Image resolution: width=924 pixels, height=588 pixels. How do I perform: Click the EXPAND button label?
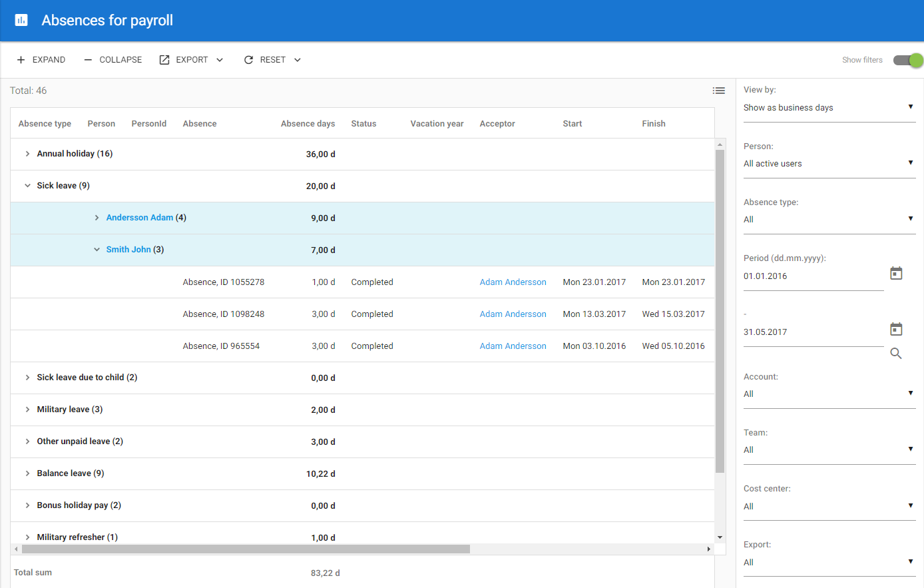[49, 60]
